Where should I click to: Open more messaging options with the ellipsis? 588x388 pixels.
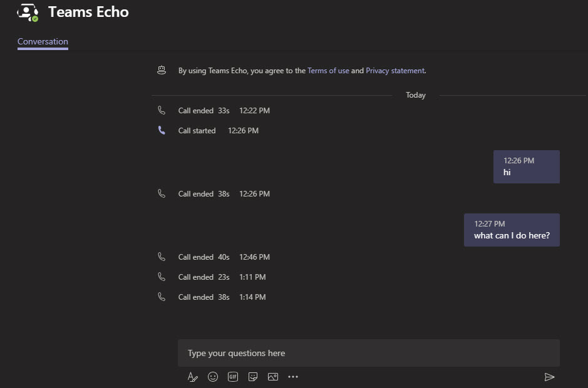pos(293,377)
